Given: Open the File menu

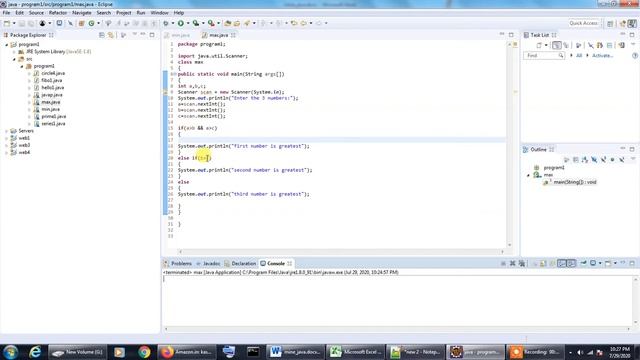Looking at the screenshot, I should click(6, 13).
